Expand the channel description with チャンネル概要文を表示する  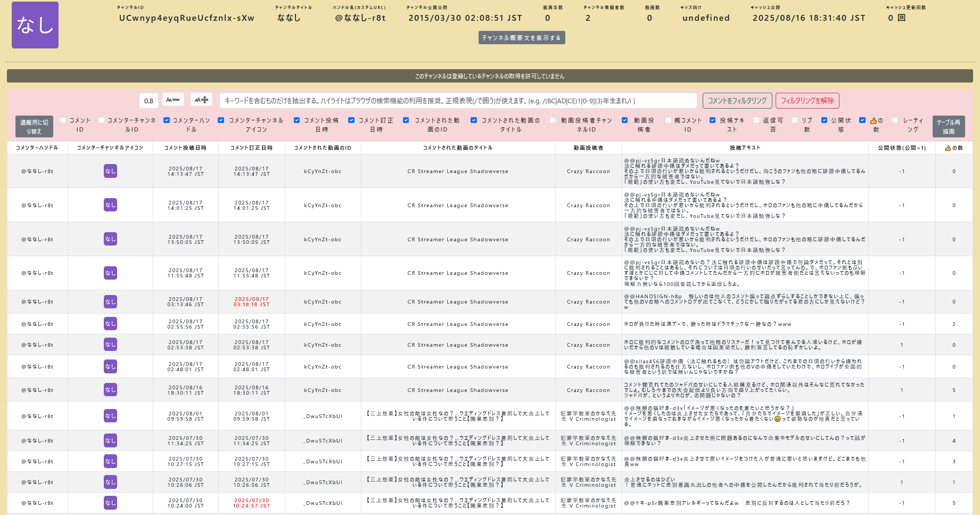click(521, 38)
